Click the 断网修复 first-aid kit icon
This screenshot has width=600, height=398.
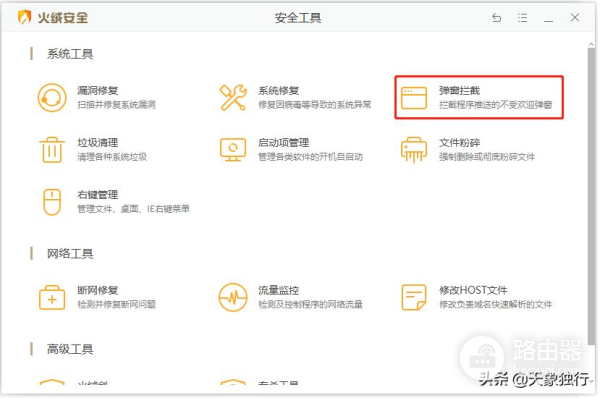52,297
